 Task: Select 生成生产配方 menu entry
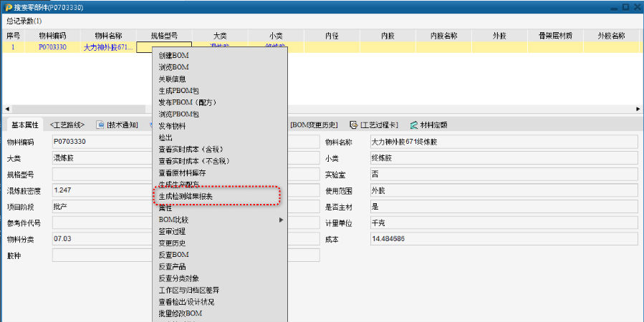(x=178, y=184)
